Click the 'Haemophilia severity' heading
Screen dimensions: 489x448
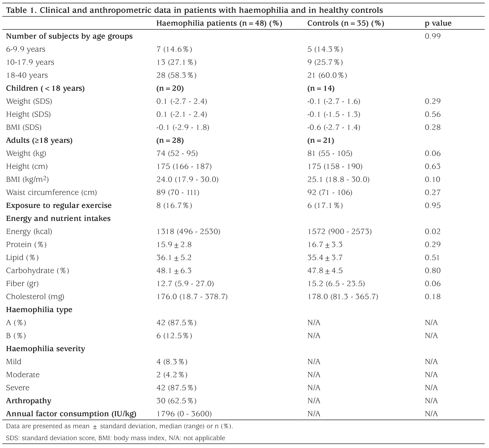coord(45,349)
